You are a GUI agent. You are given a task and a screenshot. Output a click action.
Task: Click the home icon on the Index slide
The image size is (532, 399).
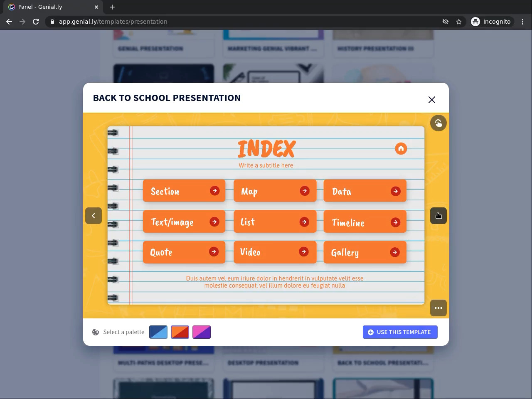pyautogui.click(x=401, y=148)
